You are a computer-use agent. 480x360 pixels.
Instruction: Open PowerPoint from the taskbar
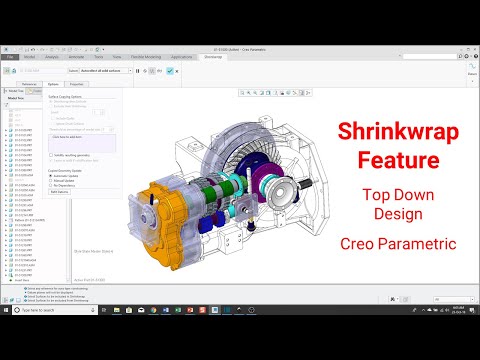point(190,310)
